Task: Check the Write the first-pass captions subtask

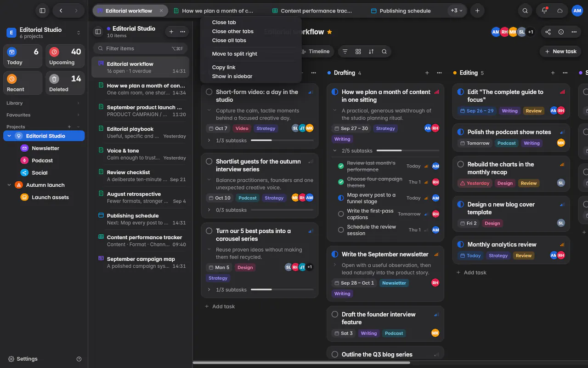Action: pyautogui.click(x=341, y=214)
